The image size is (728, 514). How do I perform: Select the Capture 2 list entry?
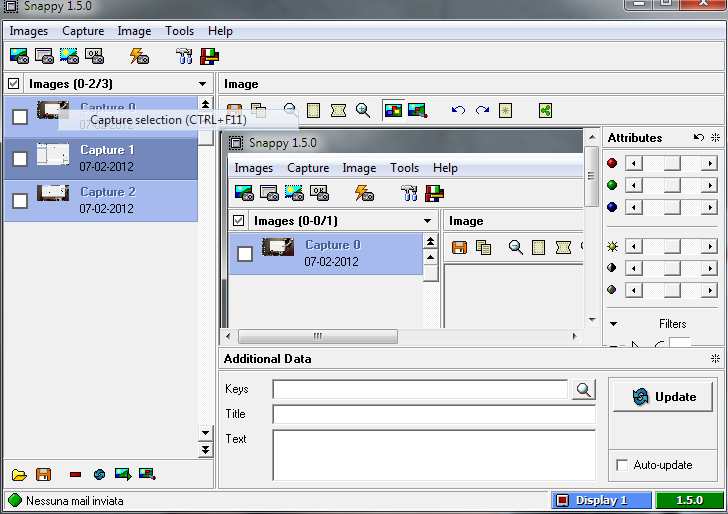click(101, 201)
